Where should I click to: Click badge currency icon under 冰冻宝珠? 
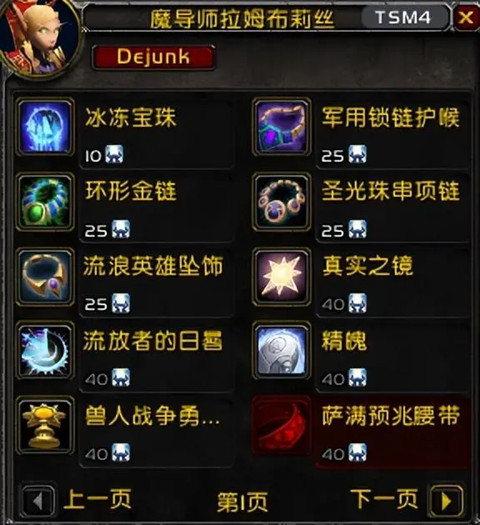[x=114, y=154]
